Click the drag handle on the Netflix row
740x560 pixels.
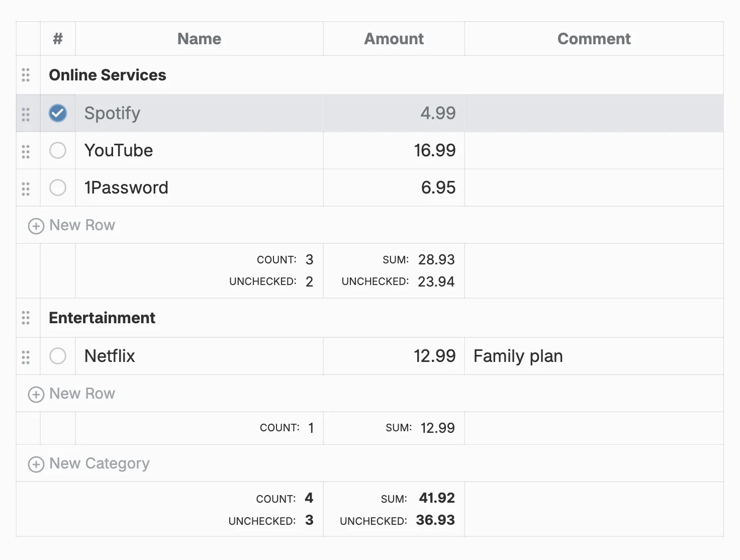pyautogui.click(x=26, y=356)
